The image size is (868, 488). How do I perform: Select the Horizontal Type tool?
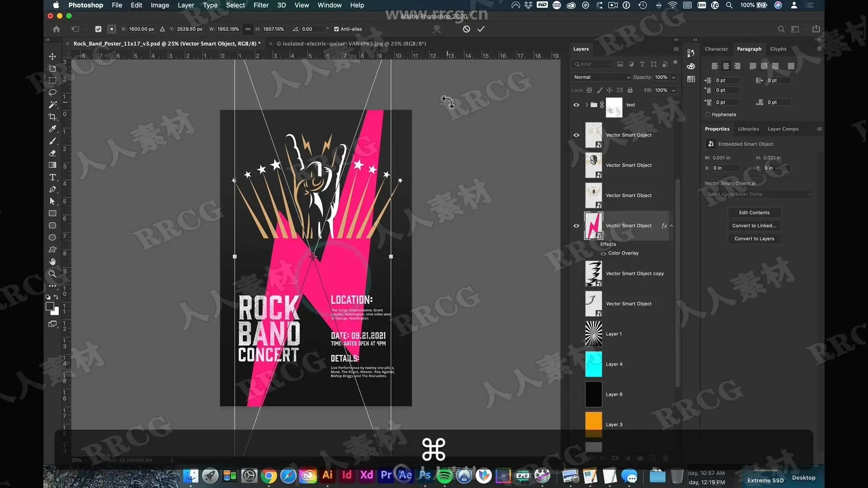coord(52,177)
